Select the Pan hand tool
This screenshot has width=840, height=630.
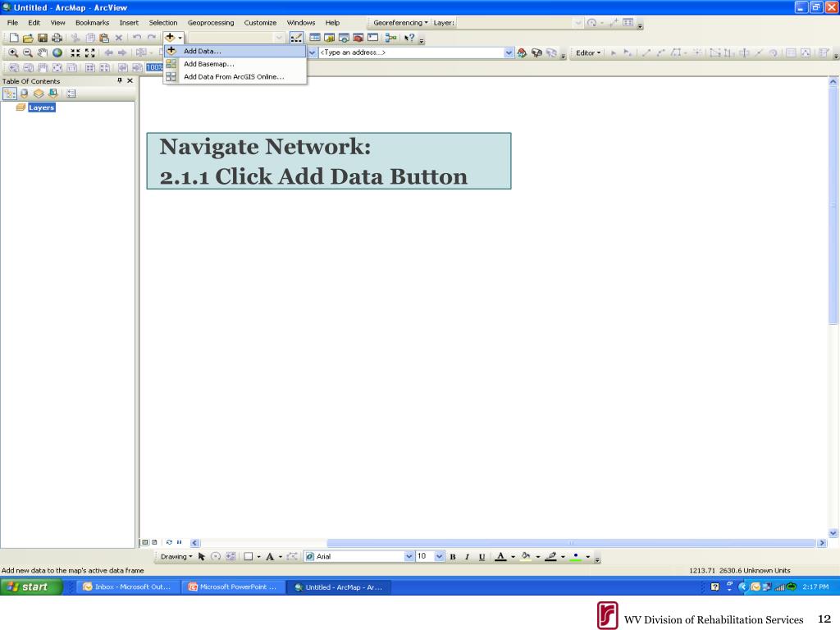[x=43, y=52]
